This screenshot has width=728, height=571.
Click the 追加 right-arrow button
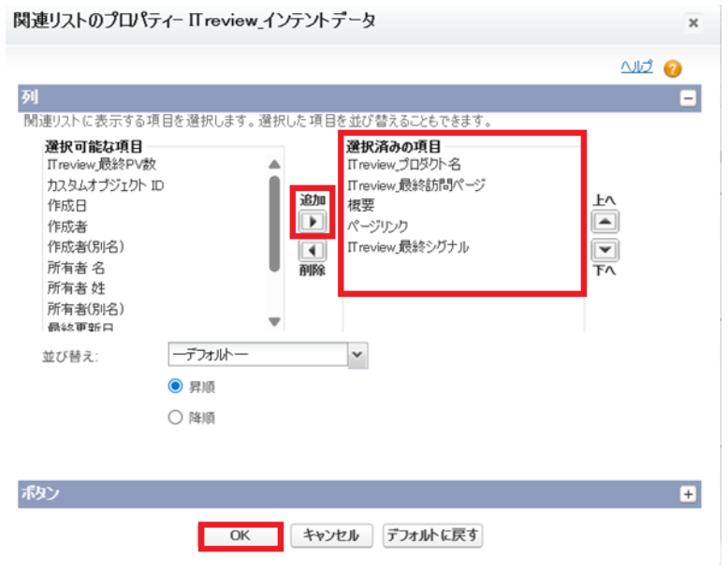point(312,222)
